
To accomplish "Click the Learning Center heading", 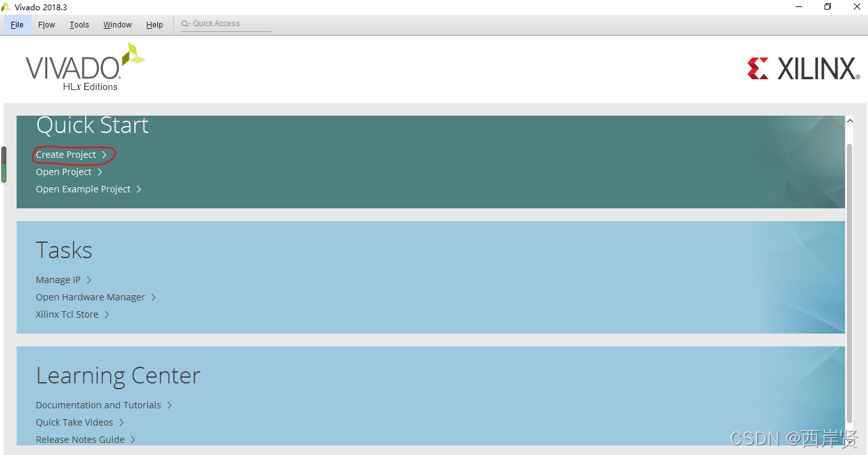I will point(118,375).
